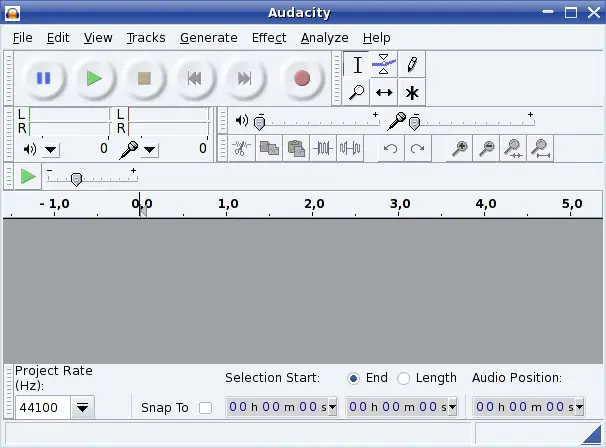
Task: Click the input volume slider handle
Action: (x=414, y=123)
